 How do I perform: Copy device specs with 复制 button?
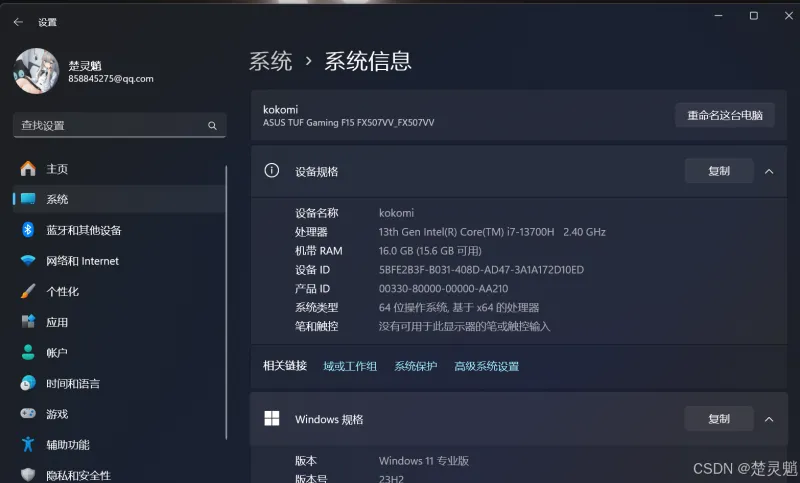click(718, 171)
